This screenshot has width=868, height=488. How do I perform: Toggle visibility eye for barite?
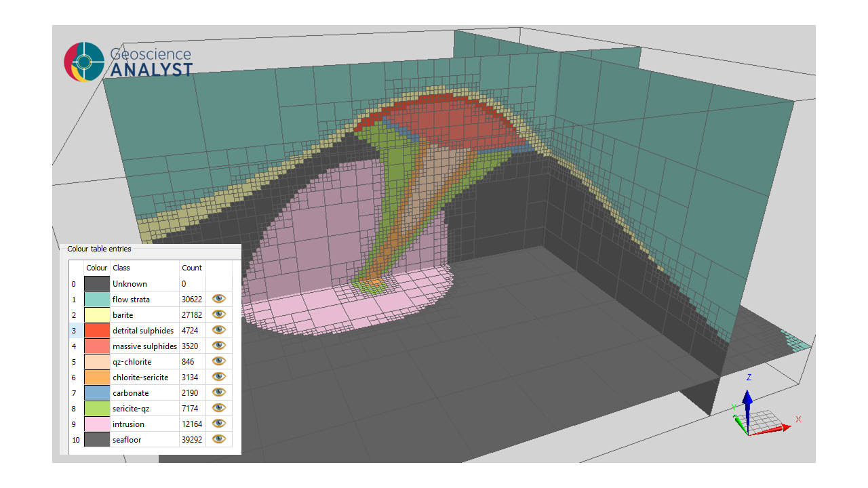[x=218, y=314]
